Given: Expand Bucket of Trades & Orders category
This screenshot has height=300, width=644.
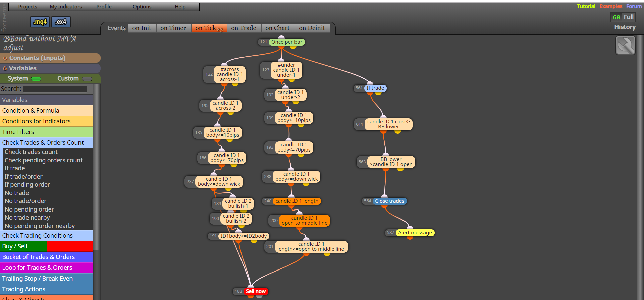Looking at the screenshot, I should 47,257.
